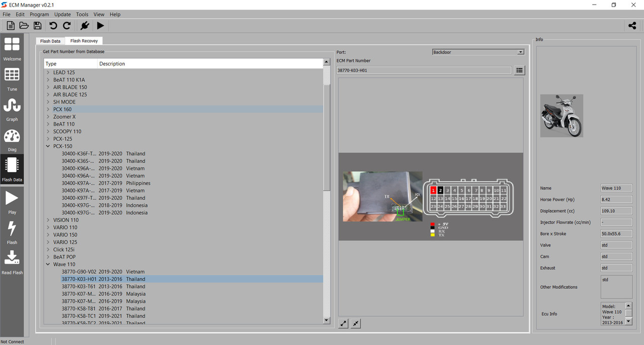
Task: Click the Open folder toolbar icon
Action: [24, 26]
